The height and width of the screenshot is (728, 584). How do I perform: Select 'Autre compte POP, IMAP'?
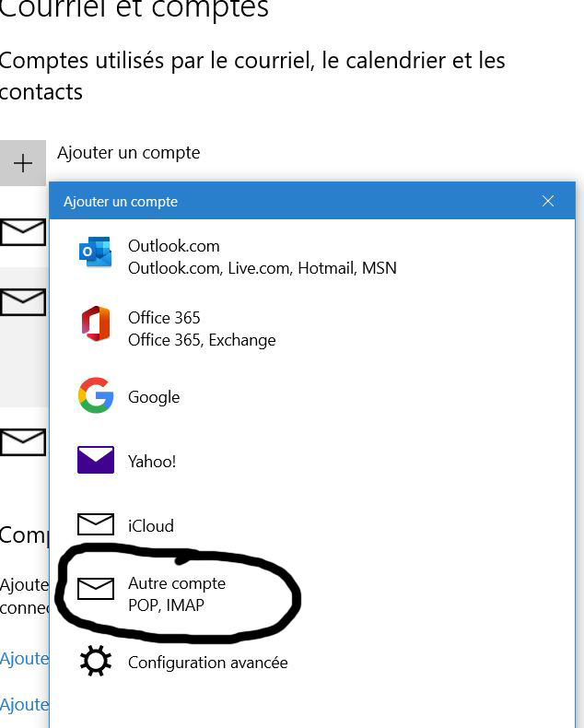click(177, 593)
